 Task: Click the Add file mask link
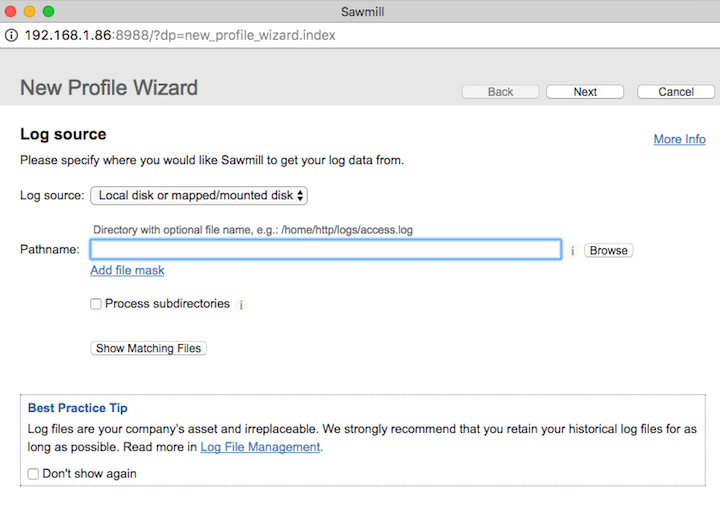pyautogui.click(x=127, y=270)
